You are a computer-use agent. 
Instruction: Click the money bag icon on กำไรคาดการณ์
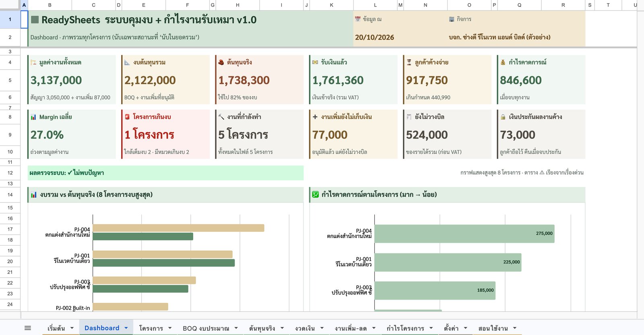[x=503, y=62]
